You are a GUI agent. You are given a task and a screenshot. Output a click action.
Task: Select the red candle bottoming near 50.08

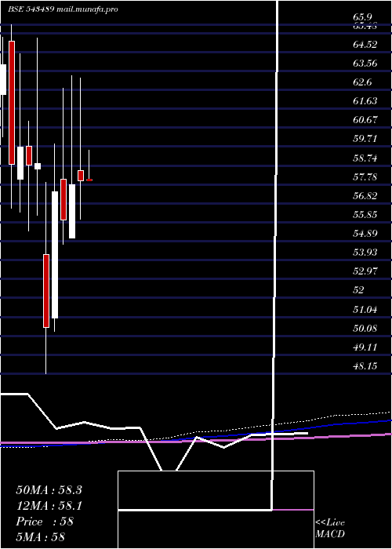pyautogui.click(x=46, y=291)
